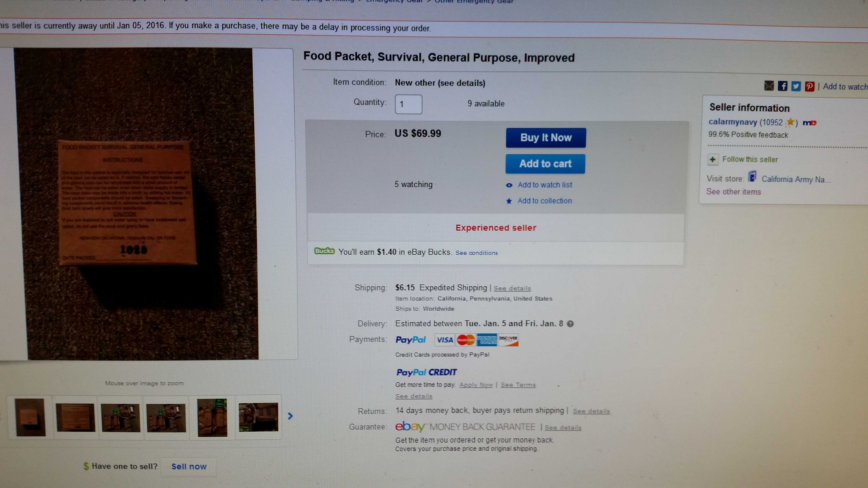Click the Sell now link

(x=189, y=466)
